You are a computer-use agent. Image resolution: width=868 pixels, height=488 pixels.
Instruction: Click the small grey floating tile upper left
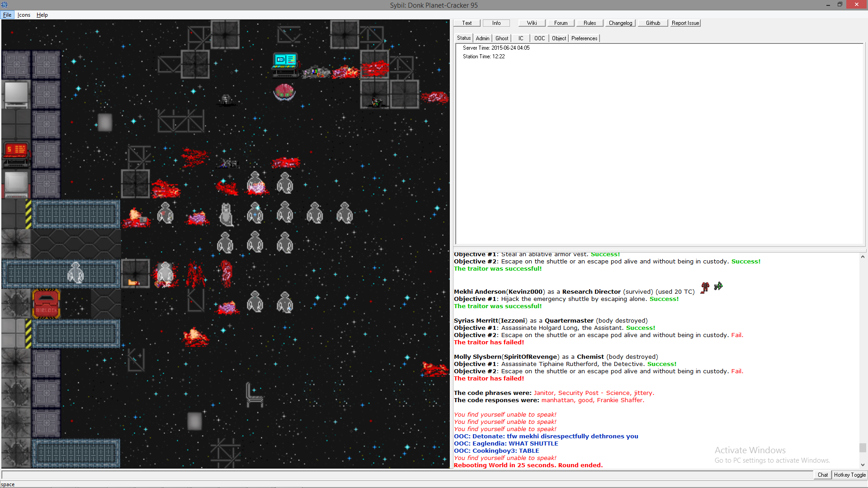pos(105,122)
